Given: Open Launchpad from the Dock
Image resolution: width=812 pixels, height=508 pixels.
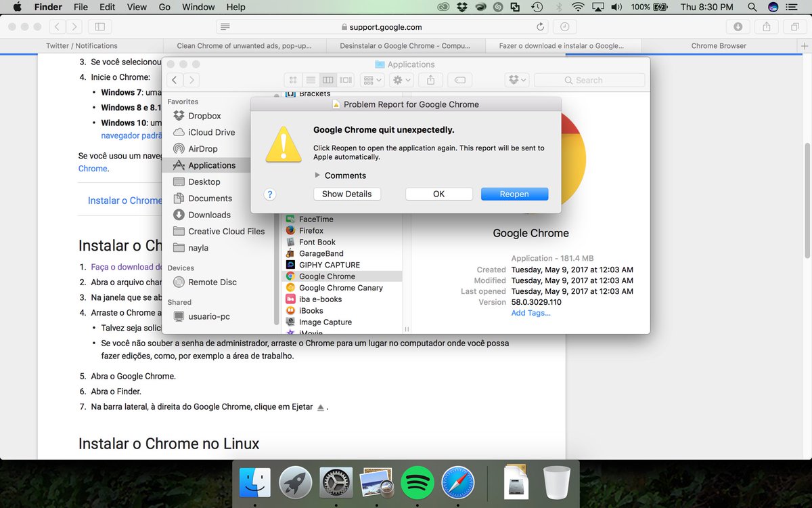Looking at the screenshot, I should (296, 482).
